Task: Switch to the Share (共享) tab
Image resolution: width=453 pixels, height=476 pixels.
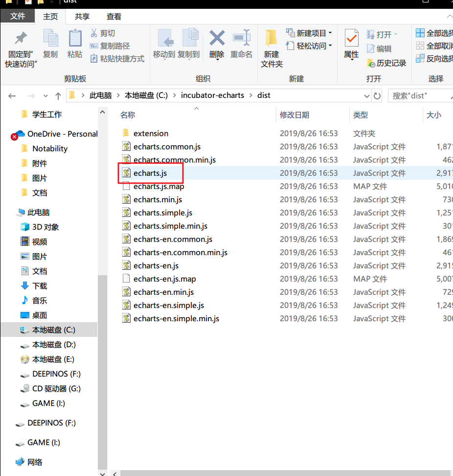Action: click(x=82, y=16)
